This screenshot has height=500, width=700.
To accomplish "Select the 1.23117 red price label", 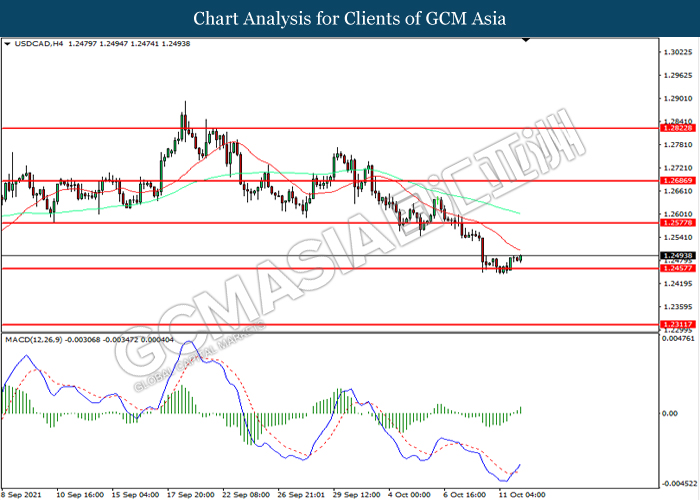I will point(678,325).
